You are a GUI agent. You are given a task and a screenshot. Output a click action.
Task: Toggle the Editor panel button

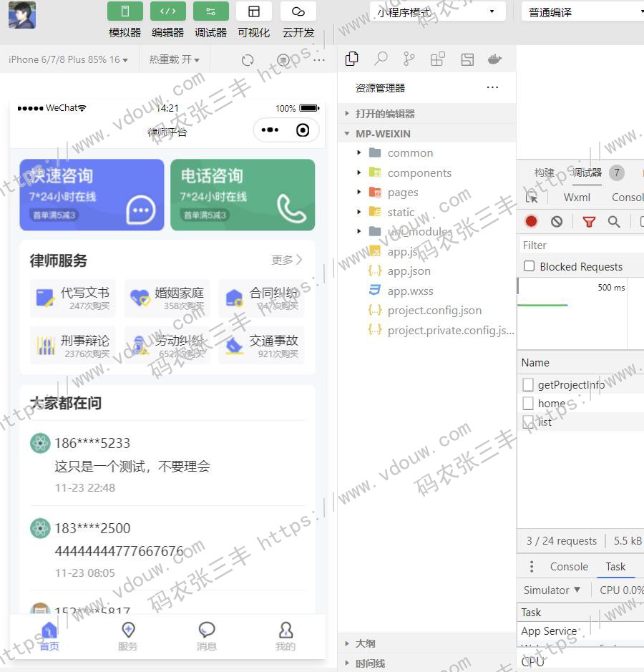tap(167, 11)
